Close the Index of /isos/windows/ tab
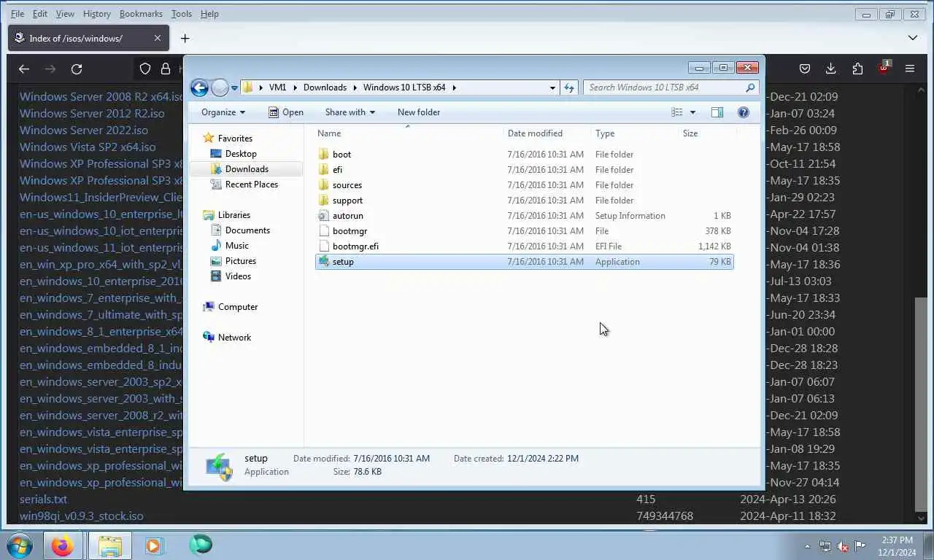The width and height of the screenshot is (934, 560). 158,38
